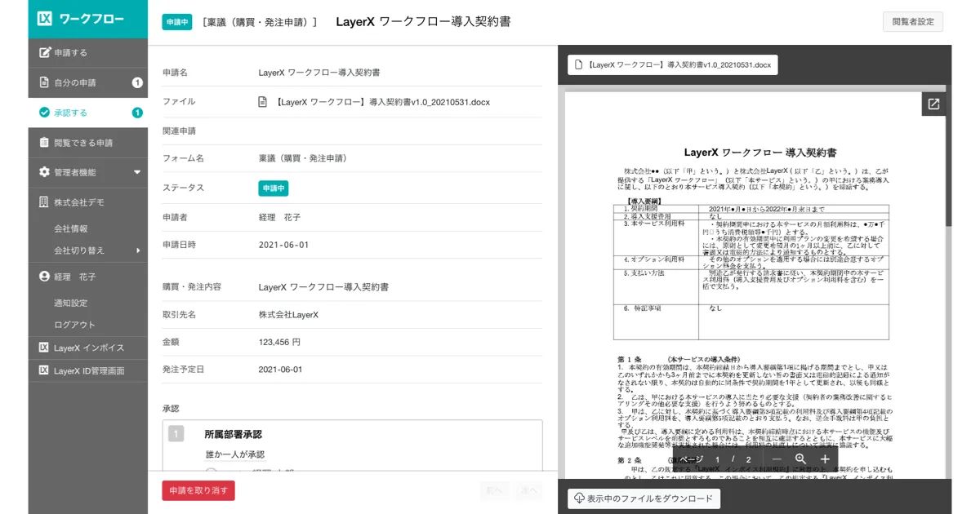
Task: Click the checkmark icon beside 承認する
Action: click(44, 113)
